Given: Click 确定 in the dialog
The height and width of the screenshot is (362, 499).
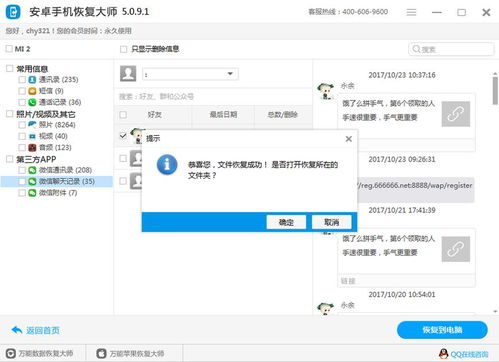Looking at the screenshot, I should (x=286, y=222).
